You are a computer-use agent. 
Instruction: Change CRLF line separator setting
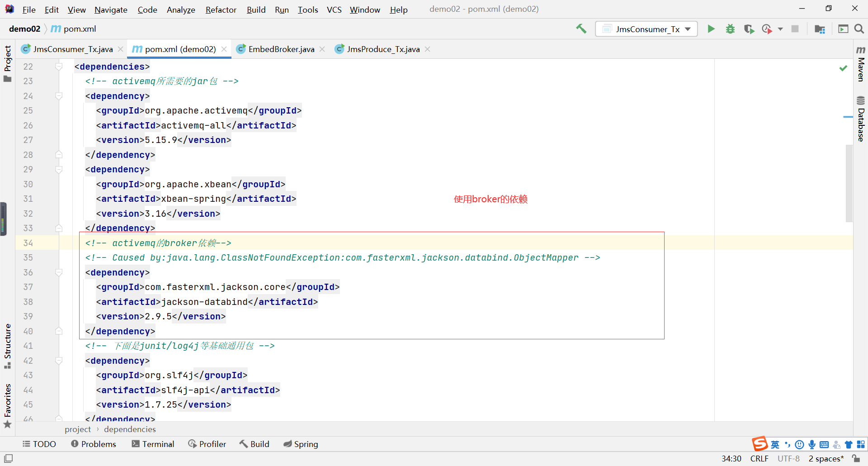coord(759,458)
